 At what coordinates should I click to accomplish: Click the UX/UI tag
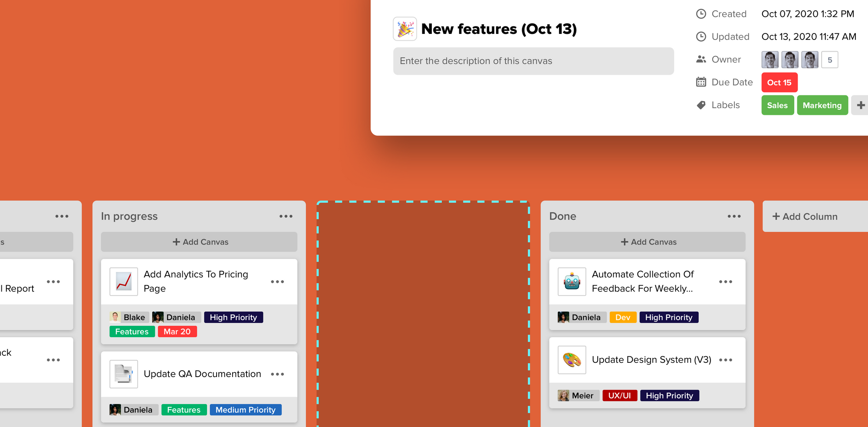coord(620,395)
